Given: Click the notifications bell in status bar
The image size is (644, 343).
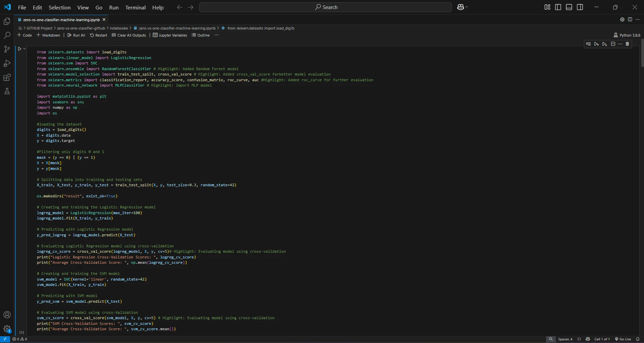Looking at the screenshot, I should point(638,339).
